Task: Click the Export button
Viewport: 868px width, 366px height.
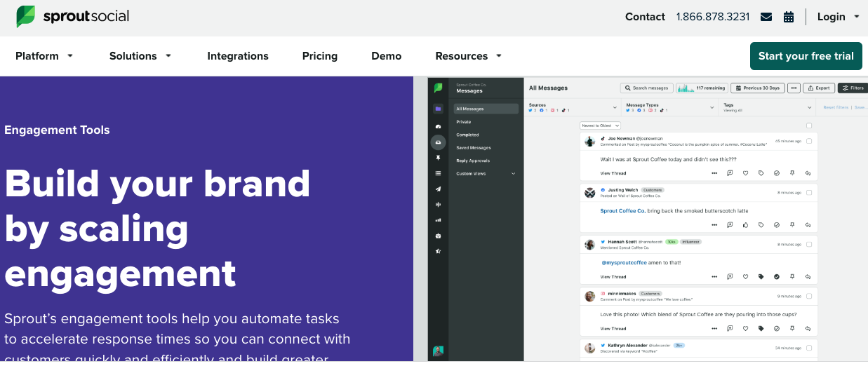Action: point(819,88)
